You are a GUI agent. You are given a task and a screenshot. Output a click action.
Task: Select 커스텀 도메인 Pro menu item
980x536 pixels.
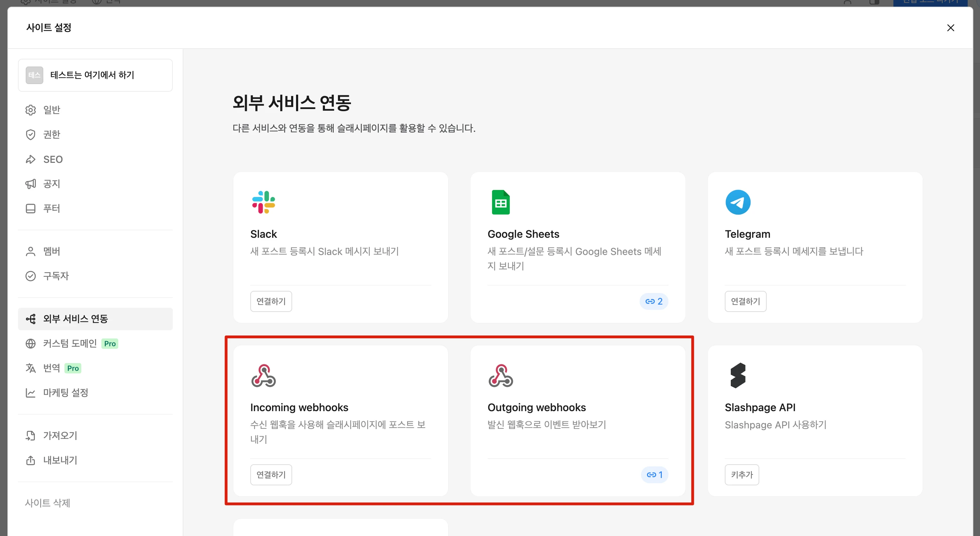(70, 343)
